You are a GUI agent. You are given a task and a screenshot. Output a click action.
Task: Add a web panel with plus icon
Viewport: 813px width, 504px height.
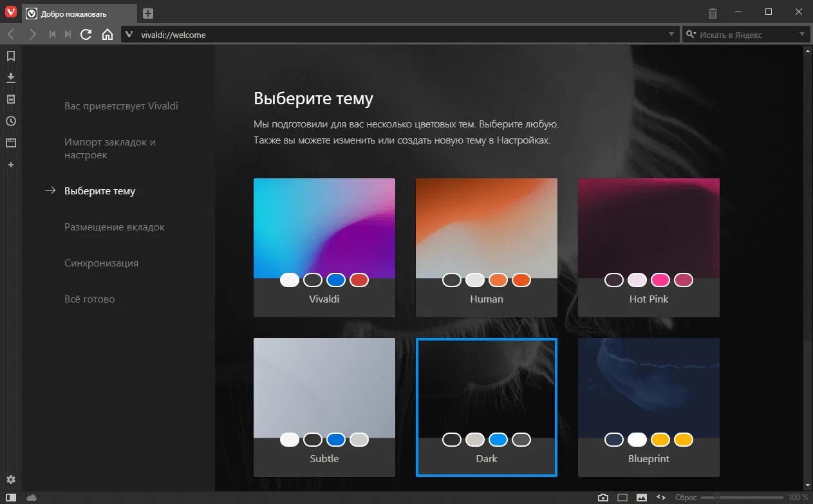coord(10,165)
